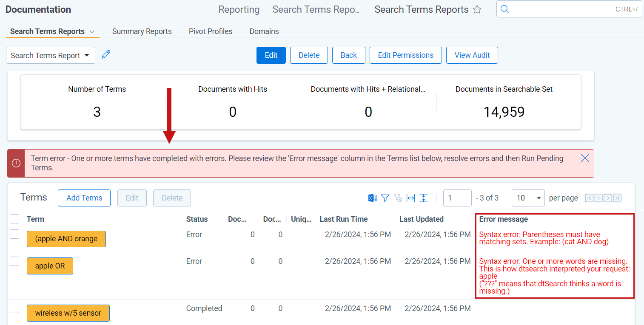Toggle compact row height icon
Image resolution: width=644 pixels, height=325 pixels.
click(423, 198)
